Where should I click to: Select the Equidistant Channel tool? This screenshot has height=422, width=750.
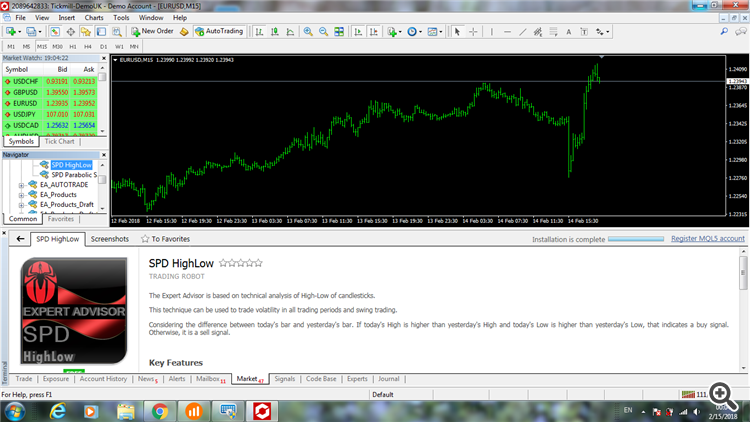tap(538, 32)
